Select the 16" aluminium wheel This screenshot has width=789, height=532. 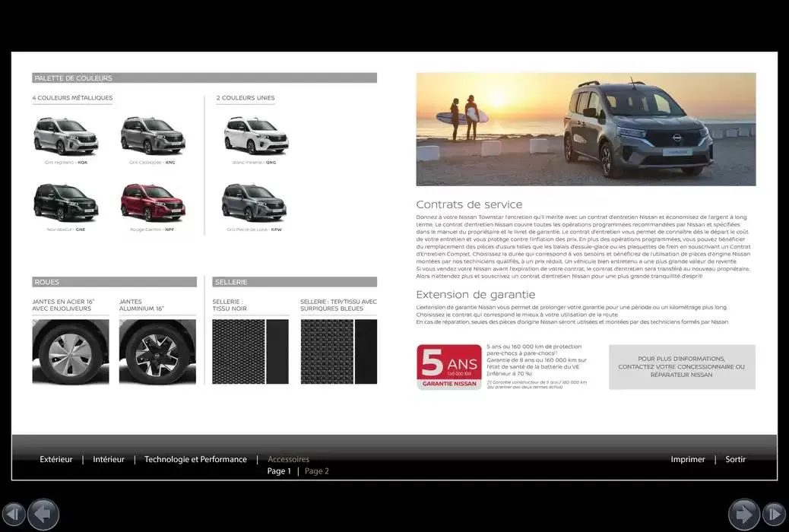coord(157,352)
